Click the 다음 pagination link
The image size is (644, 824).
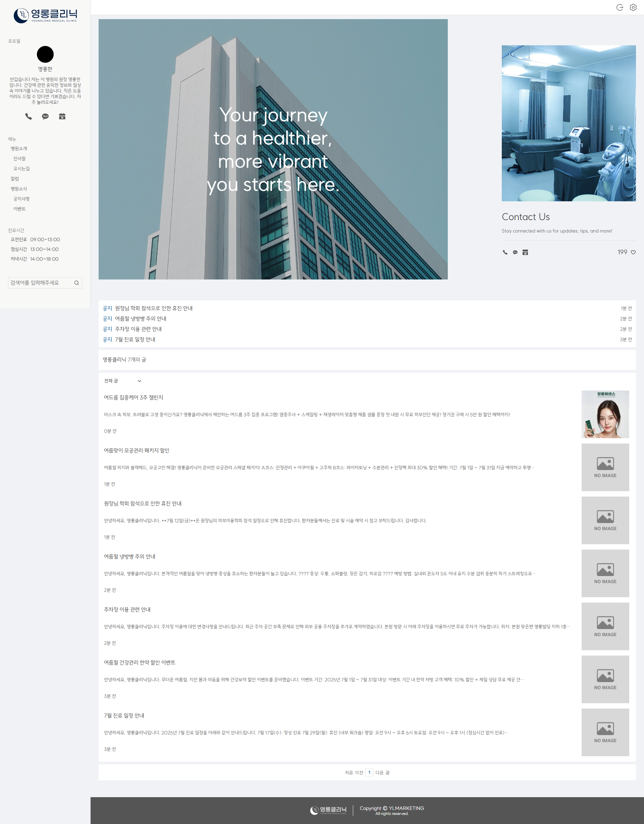coord(379,773)
